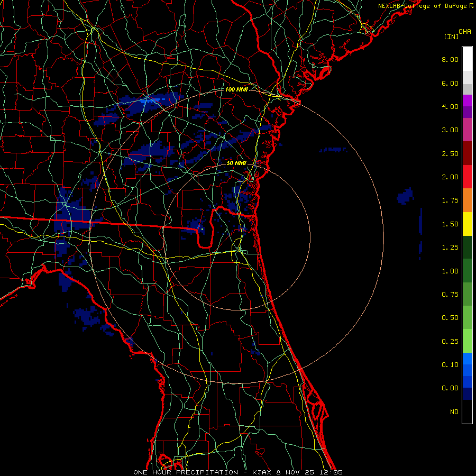Click the 1.75 legend value
Viewport: 476px width, 476px height.
coord(450,200)
